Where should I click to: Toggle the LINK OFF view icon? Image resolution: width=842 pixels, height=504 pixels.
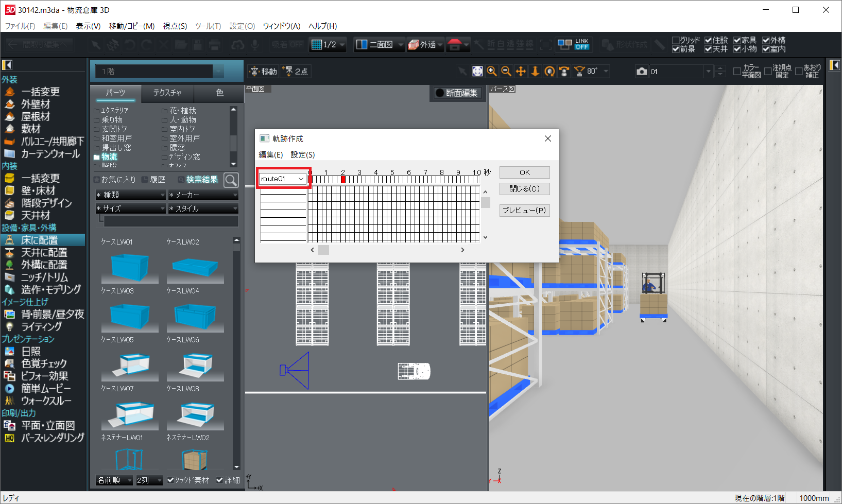(573, 45)
